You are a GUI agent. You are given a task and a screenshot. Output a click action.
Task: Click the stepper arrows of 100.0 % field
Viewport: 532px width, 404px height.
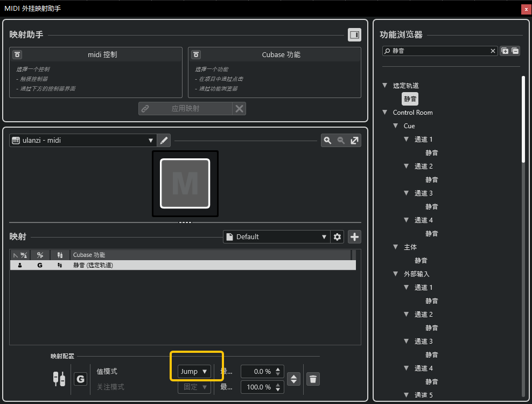(x=278, y=387)
